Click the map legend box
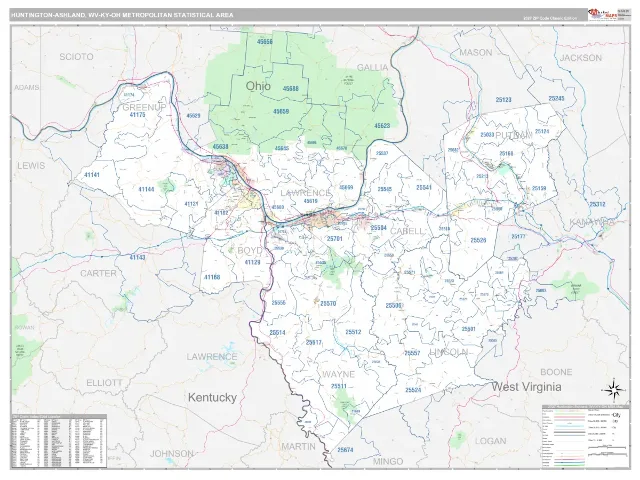This screenshot has height=480, width=640. tap(586, 436)
